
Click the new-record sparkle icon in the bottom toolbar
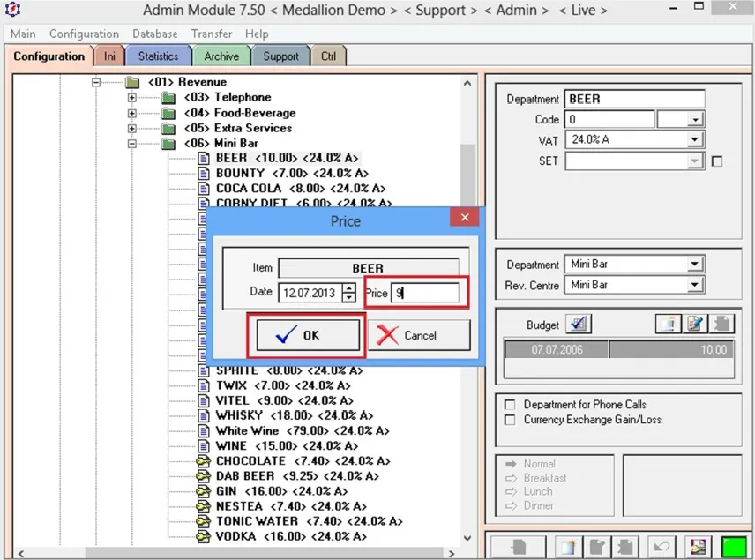pos(568,548)
